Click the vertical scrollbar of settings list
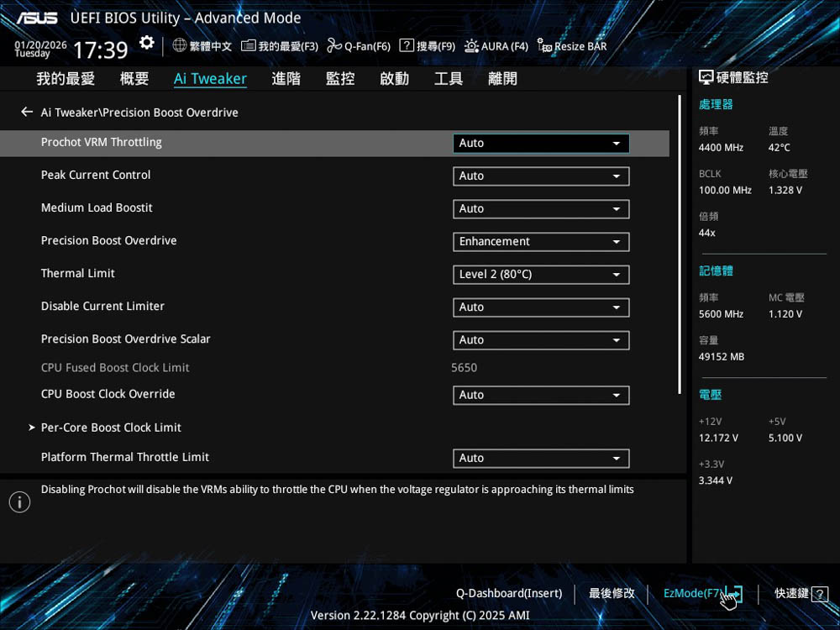This screenshot has height=630, width=840. (679, 244)
